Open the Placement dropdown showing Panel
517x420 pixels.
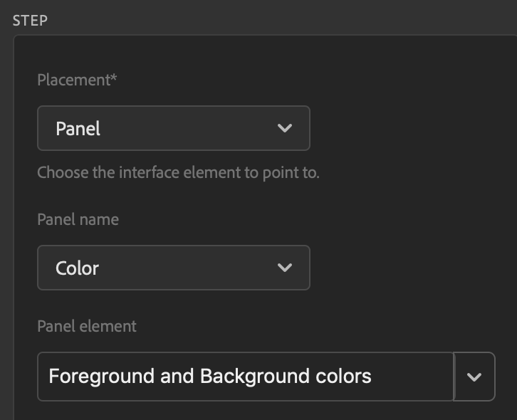click(x=173, y=128)
